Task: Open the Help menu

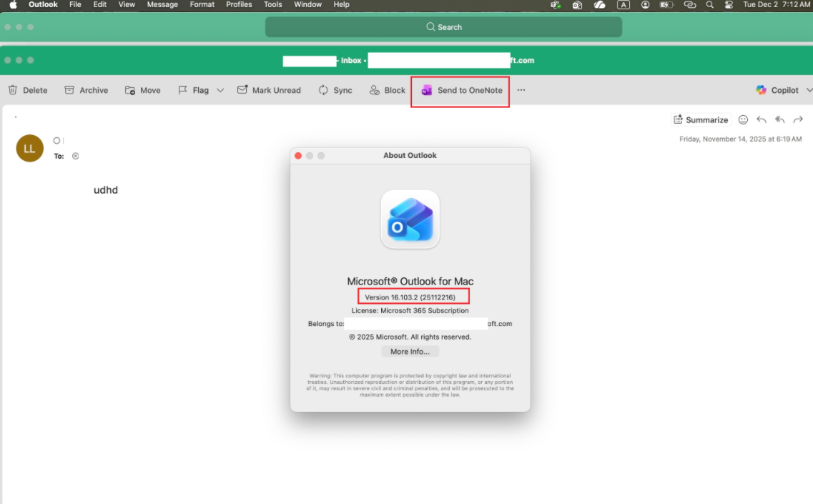Action: (x=341, y=5)
